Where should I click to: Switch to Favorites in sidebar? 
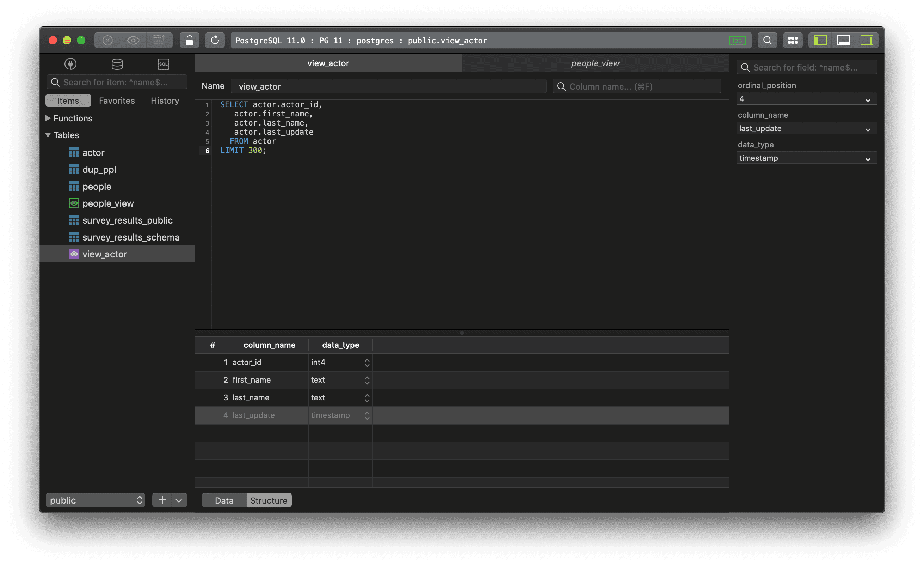tap(117, 101)
